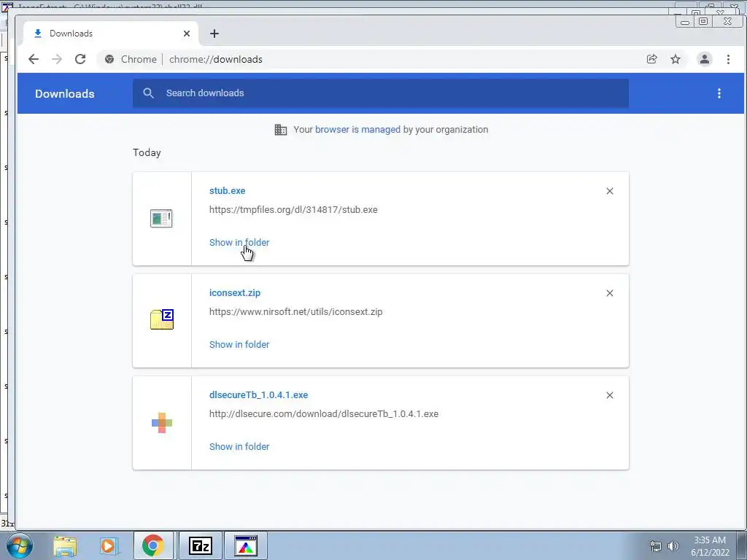This screenshot has height=560, width=747.
Task: Bookmark this tab with the star icon
Action: coord(676,59)
